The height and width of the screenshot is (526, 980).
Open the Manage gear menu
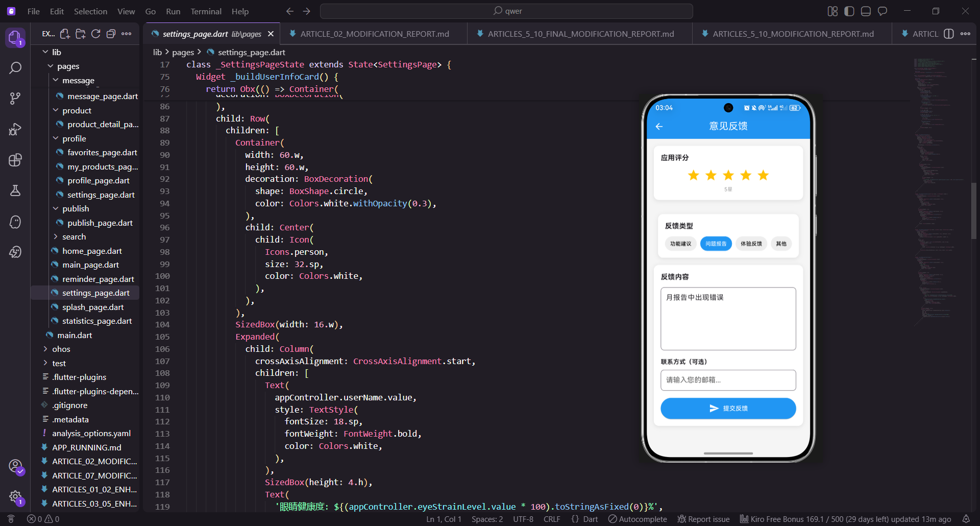click(15, 496)
